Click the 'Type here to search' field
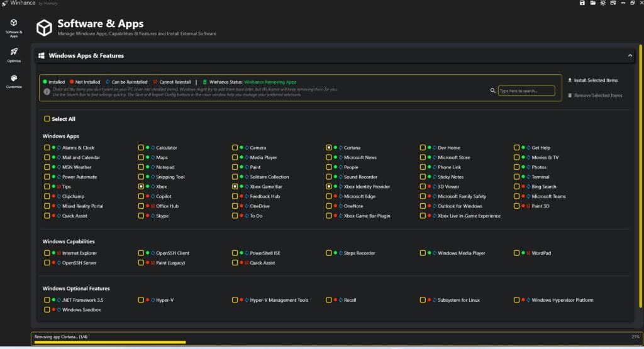This screenshot has width=644, height=349. click(526, 91)
